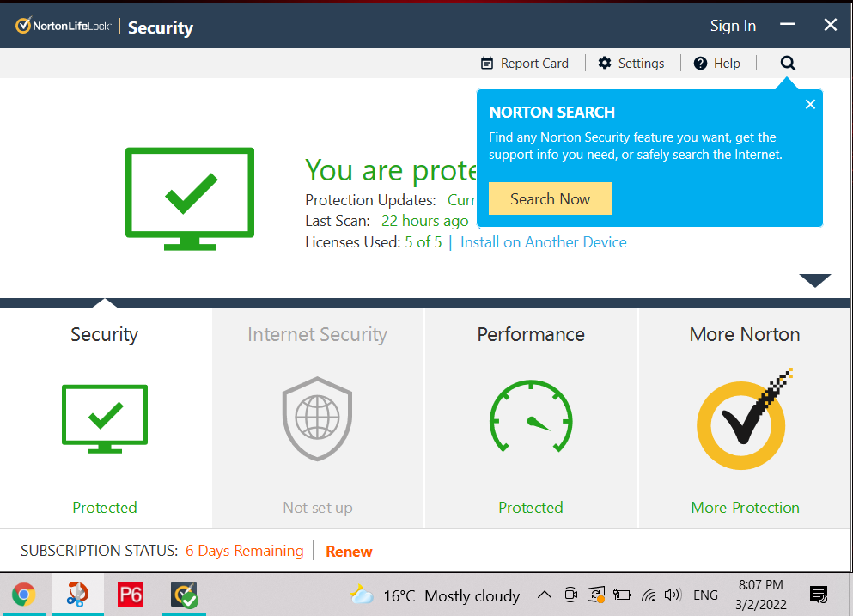Click the update tray icon with orange dot
The width and height of the screenshot is (853, 616).
596,595
